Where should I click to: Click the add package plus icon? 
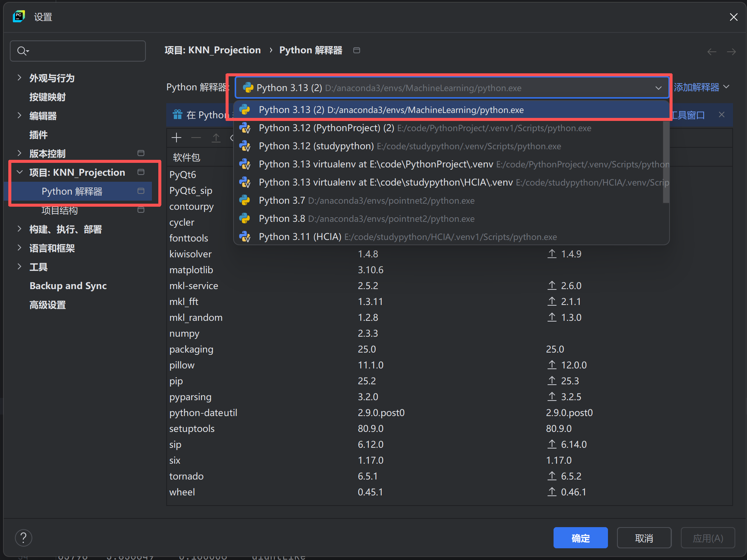tap(176, 138)
